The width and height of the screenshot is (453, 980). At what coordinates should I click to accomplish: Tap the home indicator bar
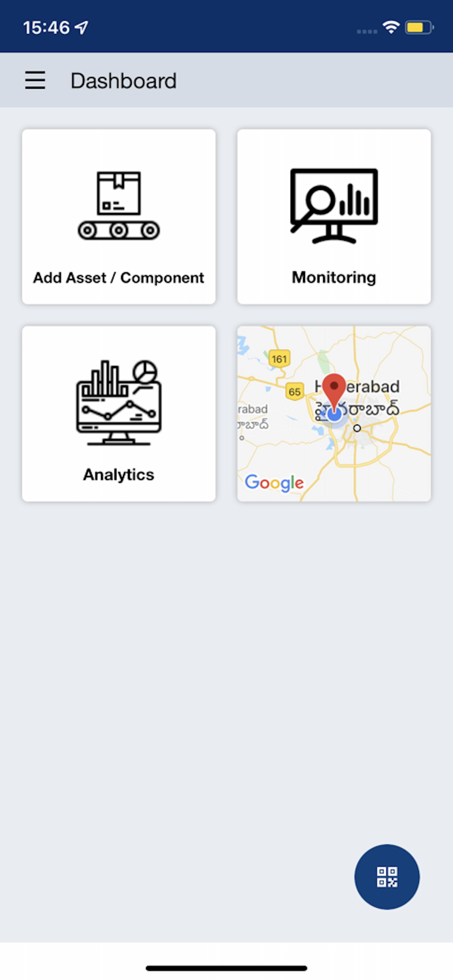[226, 968]
